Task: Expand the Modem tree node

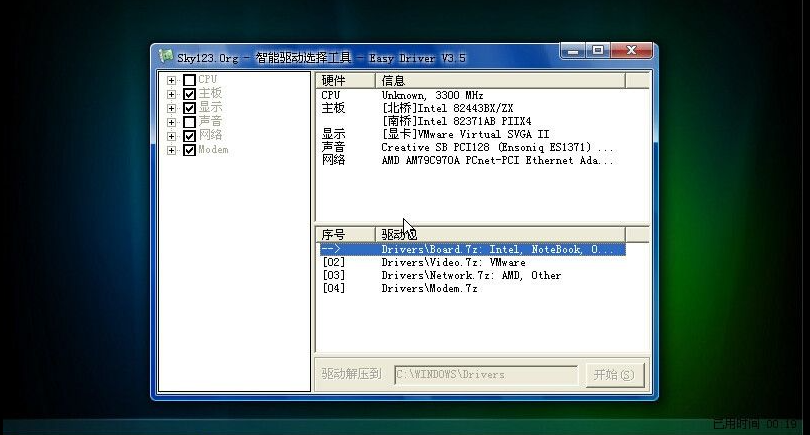Action: (172, 150)
